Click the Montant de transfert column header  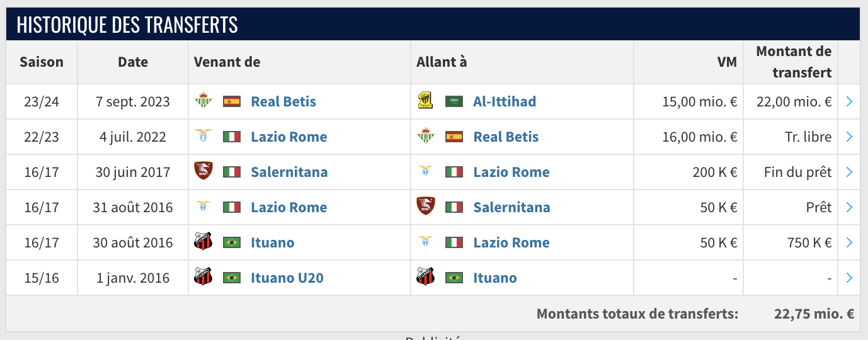click(x=794, y=62)
